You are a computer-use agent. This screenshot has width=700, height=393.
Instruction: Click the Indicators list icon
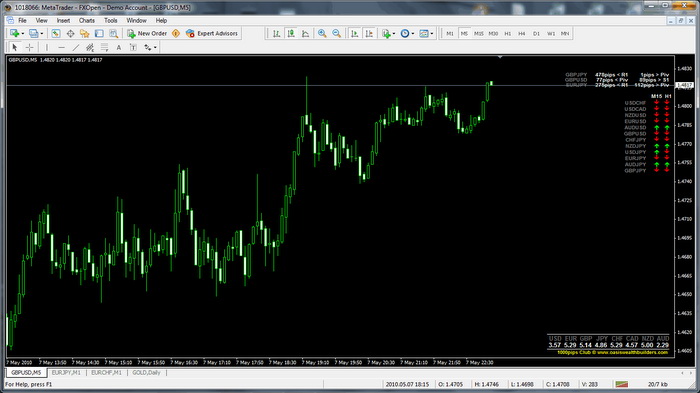click(386, 33)
